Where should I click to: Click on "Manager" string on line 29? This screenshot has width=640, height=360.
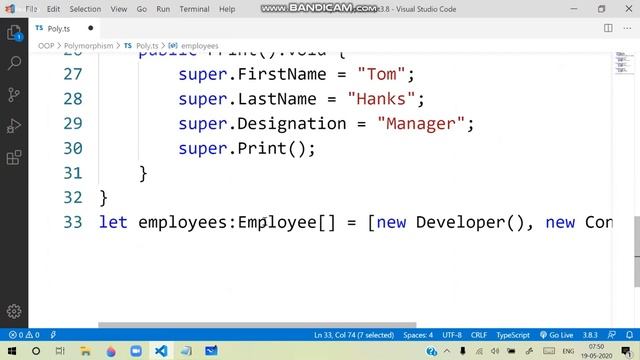pos(421,124)
